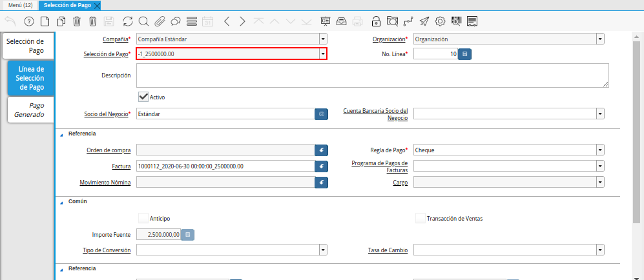Click the floppy disk Save icon
The width and height of the screenshot is (644, 280).
pyautogui.click(x=109, y=21)
